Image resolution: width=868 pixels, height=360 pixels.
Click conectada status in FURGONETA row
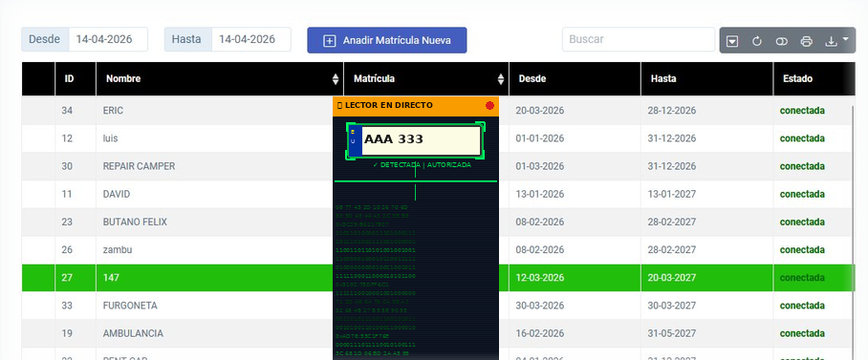802,306
